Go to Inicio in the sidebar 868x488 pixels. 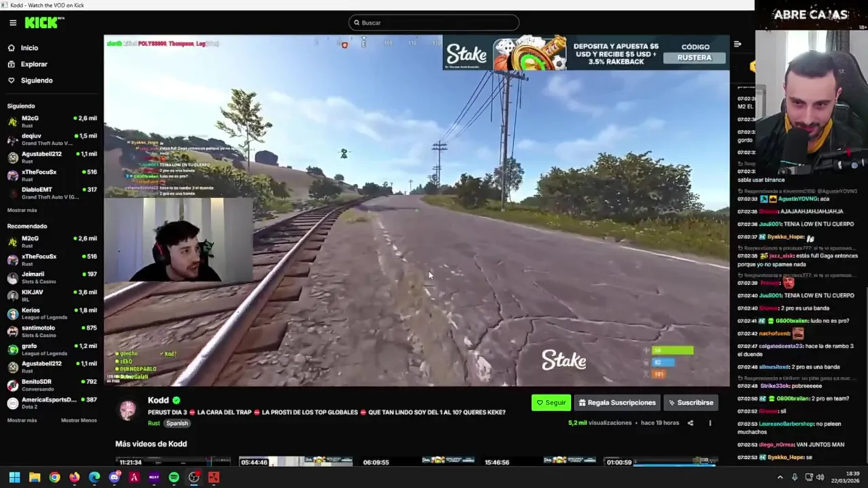(x=29, y=48)
